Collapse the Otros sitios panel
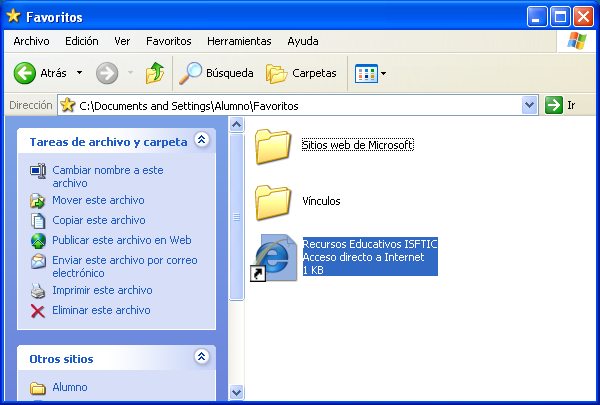This screenshot has width=600, height=405. (202, 357)
